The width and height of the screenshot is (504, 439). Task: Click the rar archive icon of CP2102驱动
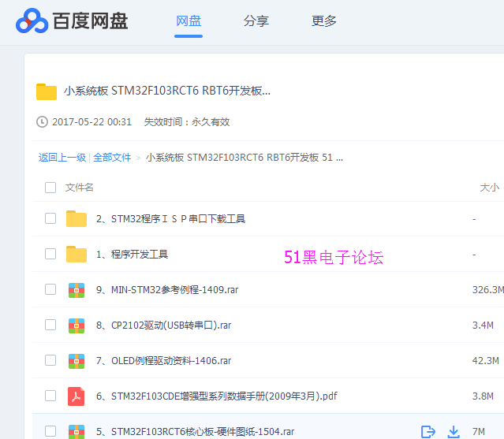click(77, 326)
